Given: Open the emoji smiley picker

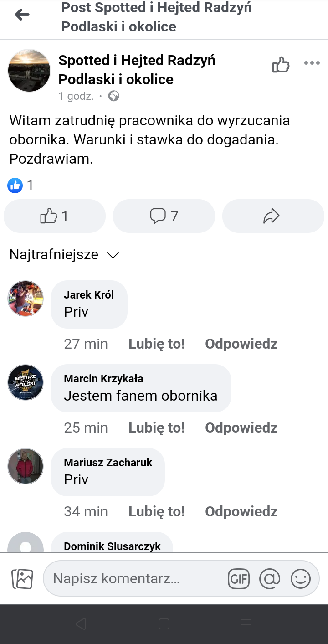Looking at the screenshot, I should [301, 579].
